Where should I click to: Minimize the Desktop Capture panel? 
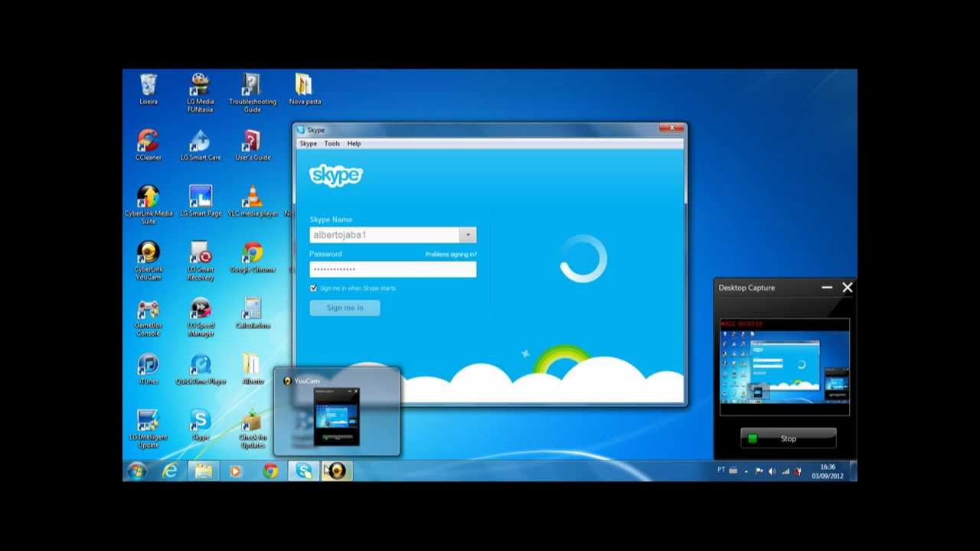[827, 288]
